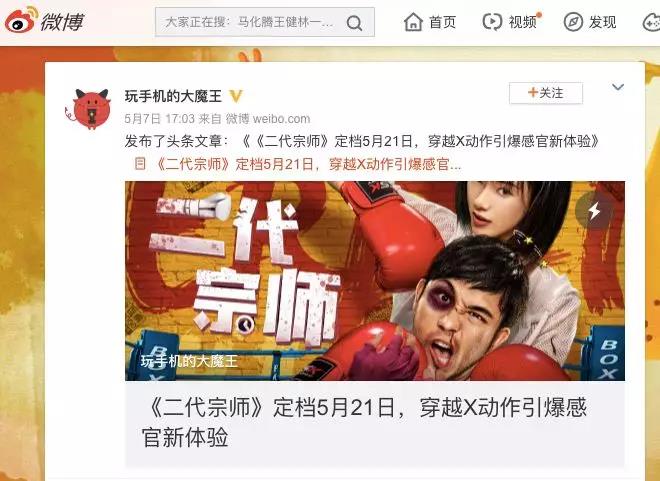Expand the post options chevron
This screenshot has width=660, height=481.
pyautogui.click(x=617, y=87)
